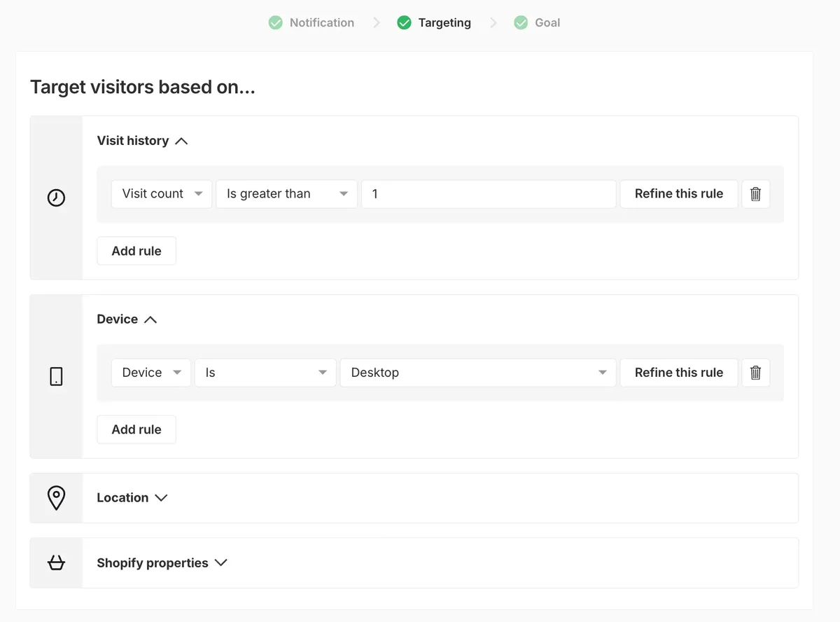This screenshot has height=622, width=840.
Task: Refine the Device rule
Action: (679, 373)
